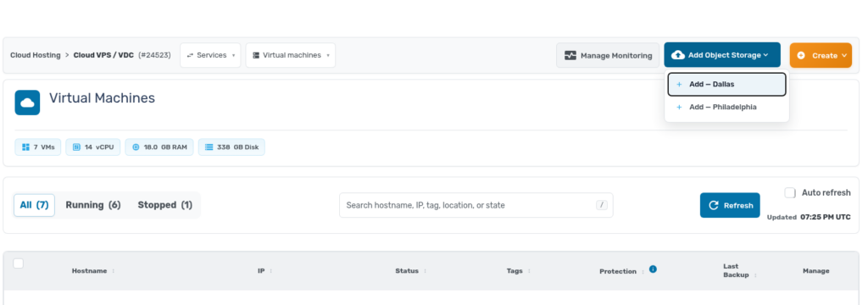The width and height of the screenshot is (868, 305).
Task: Click the Manage Monitoring pulse icon
Action: [x=570, y=55]
